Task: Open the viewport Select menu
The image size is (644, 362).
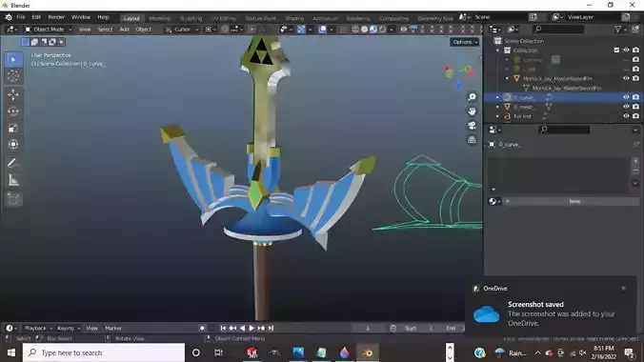Action: [105, 30]
